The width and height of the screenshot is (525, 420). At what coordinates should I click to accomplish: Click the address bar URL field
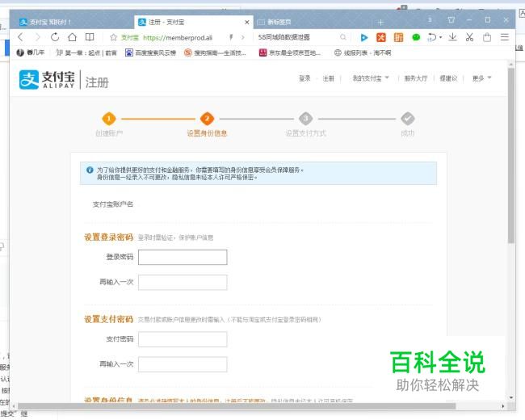[x=178, y=37]
